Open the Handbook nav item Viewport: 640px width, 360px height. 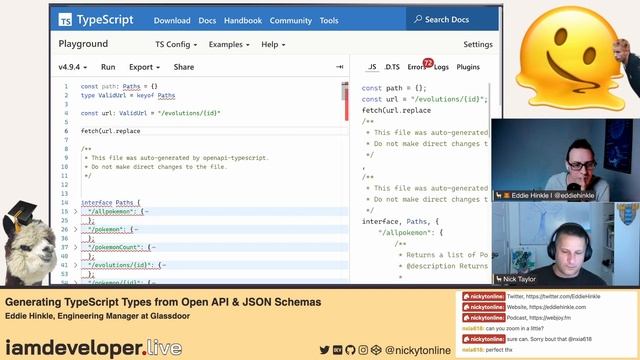pos(243,20)
